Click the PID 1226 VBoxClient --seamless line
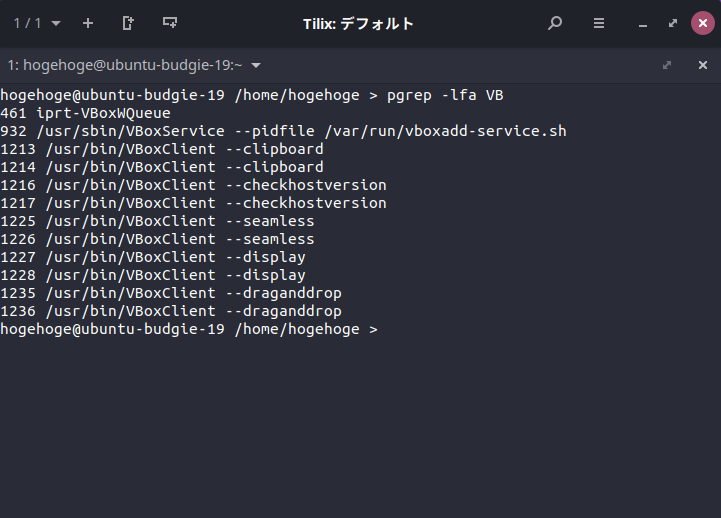The height and width of the screenshot is (518, 721). pyautogui.click(x=157, y=239)
